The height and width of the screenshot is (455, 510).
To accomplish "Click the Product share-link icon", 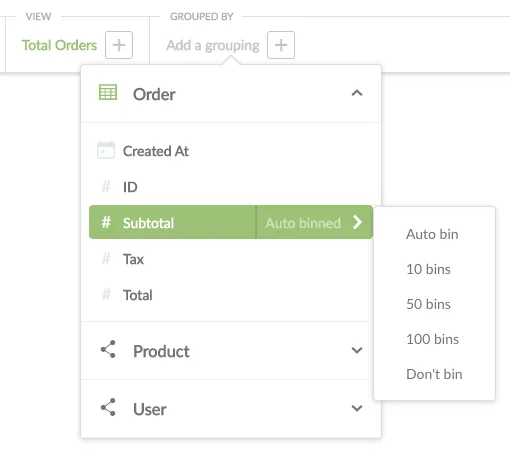I will (x=108, y=349).
